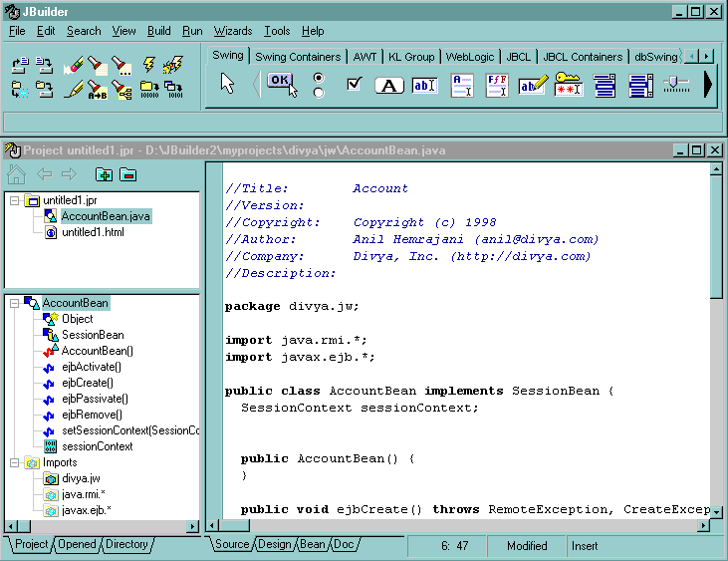Switch to the Swing Containers tab

pos(298,57)
